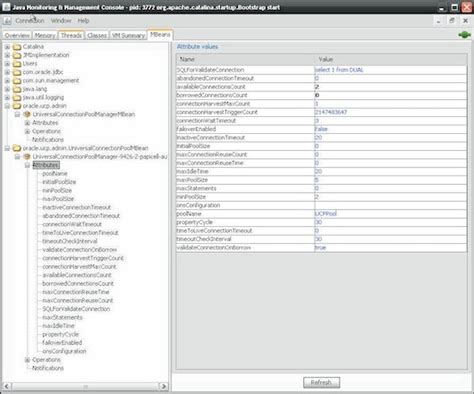
Task: Click the validateConnectionOnBorrow true value
Action: click(320, 248)
